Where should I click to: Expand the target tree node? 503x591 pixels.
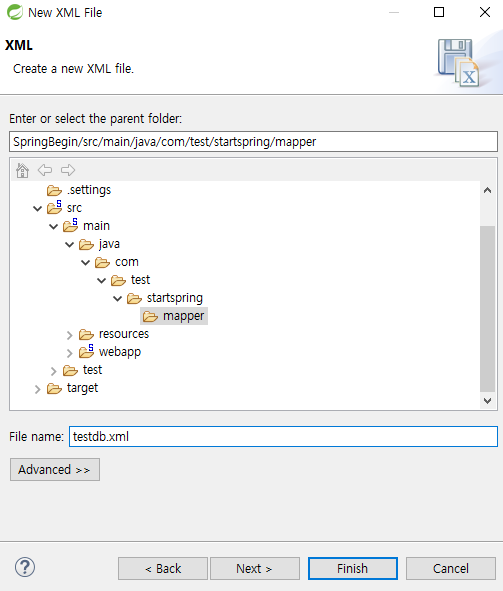click(x=37, y=389)
